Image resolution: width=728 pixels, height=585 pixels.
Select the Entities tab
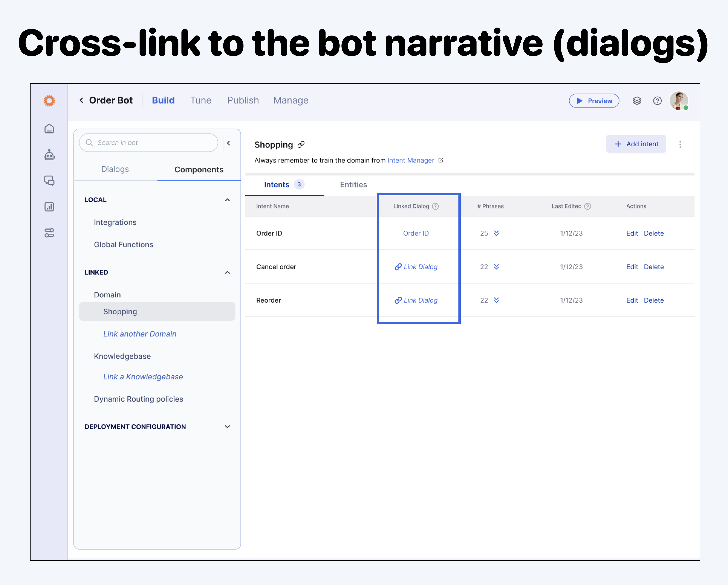tap(353, 185)
